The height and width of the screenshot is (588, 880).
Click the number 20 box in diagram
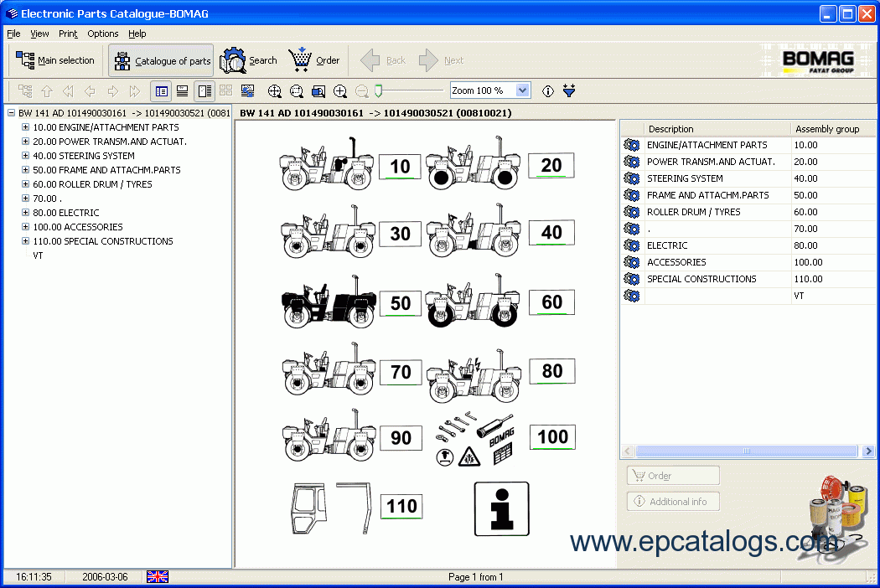551,166
